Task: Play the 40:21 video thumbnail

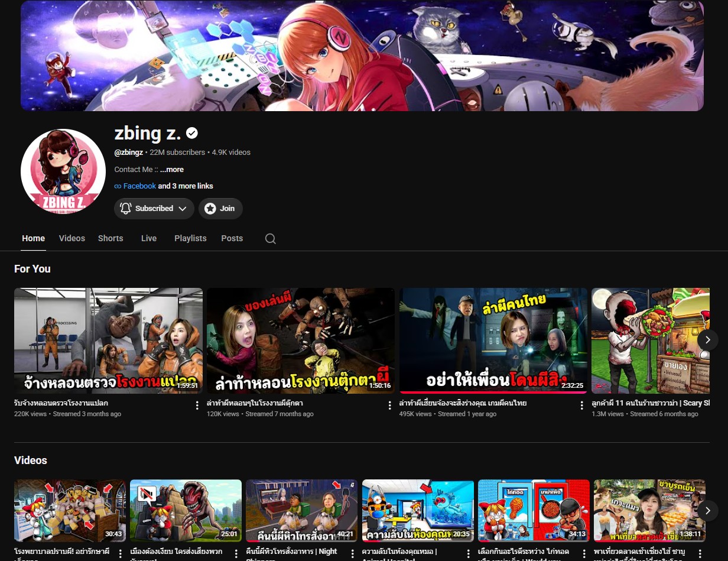Action: click(x=302, y=511)
